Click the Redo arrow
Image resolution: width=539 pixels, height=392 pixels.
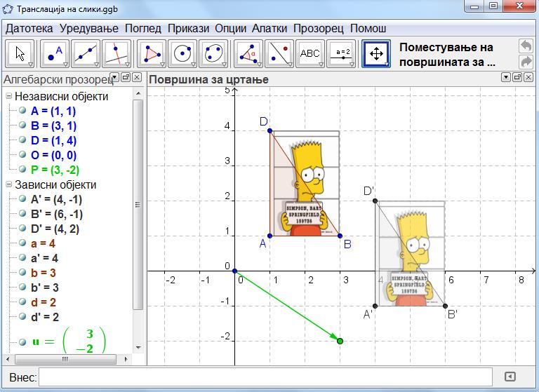[x=526, y=62]
